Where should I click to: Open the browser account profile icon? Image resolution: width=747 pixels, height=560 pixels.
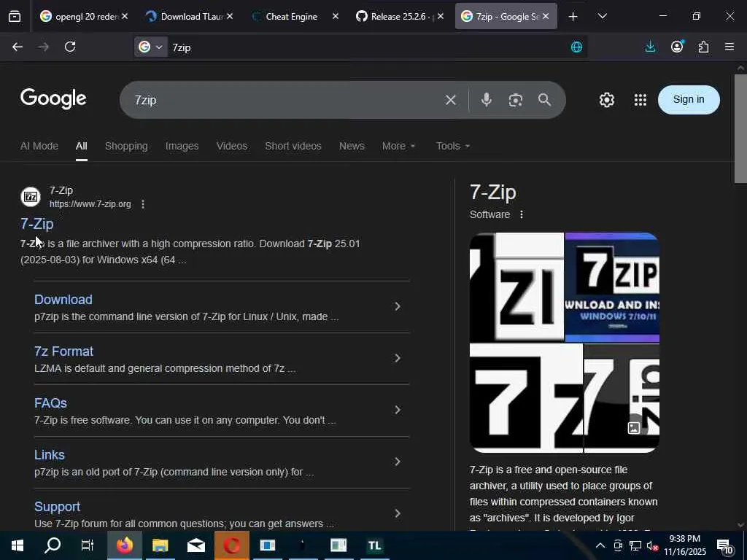[x=677, y=46]
